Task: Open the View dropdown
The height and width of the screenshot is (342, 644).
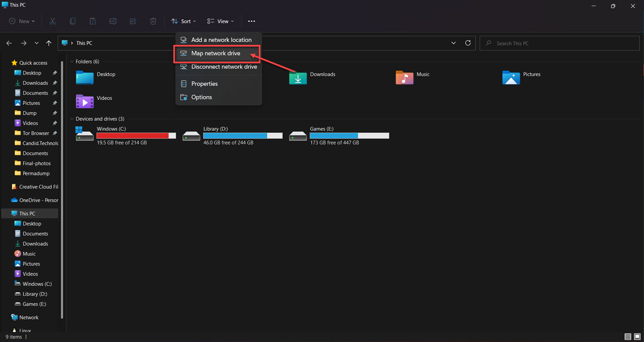Action: pos(220,21)
